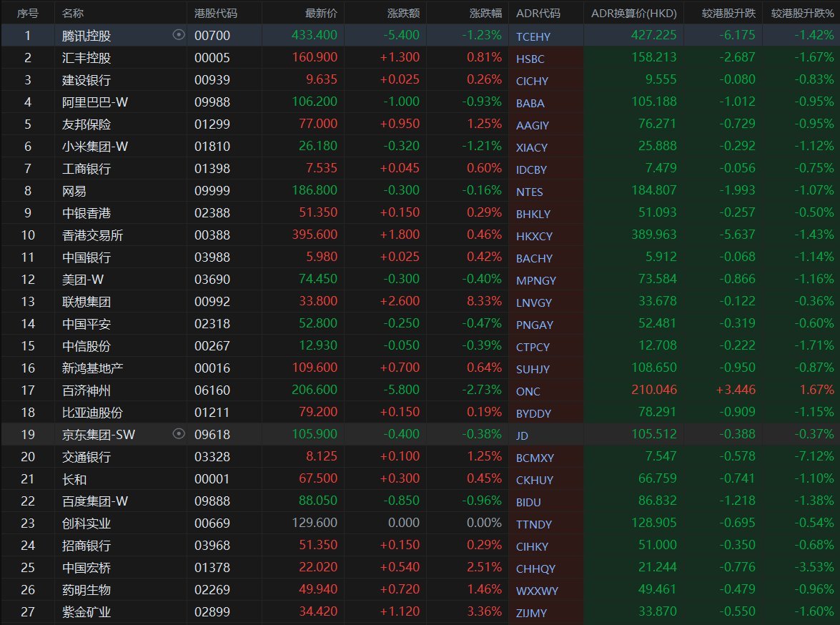The image size is (840, 625).
Task: Select the 招商银行 stock name
Action: point(87,546)
